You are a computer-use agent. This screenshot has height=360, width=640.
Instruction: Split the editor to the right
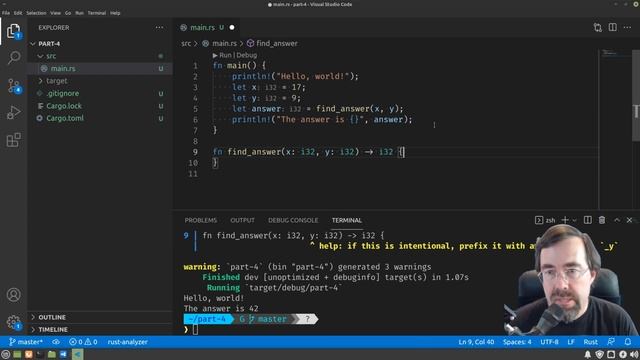coord(613,27)
